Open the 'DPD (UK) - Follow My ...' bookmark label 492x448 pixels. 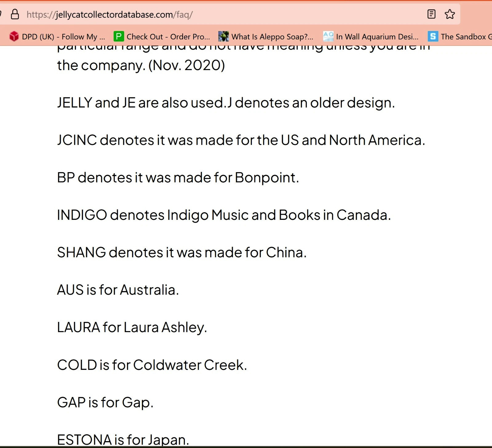[x=63, y=37]
